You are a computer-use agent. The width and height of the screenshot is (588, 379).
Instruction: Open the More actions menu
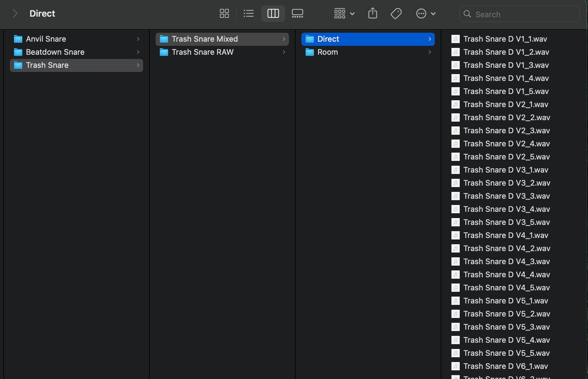click(x=426, y=13)
